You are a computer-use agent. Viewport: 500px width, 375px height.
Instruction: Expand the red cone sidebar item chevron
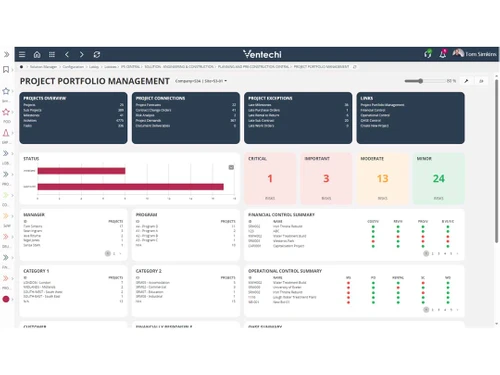pos(12,133)
